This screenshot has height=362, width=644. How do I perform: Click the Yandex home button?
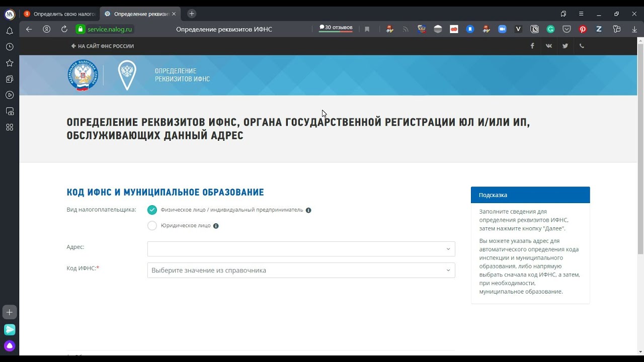(x=47, y=29)
